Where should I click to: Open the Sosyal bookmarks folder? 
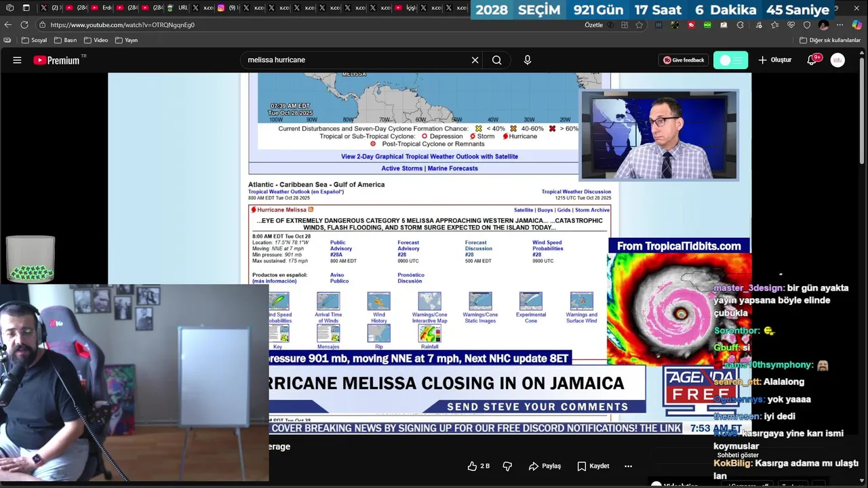coord(34,40)
